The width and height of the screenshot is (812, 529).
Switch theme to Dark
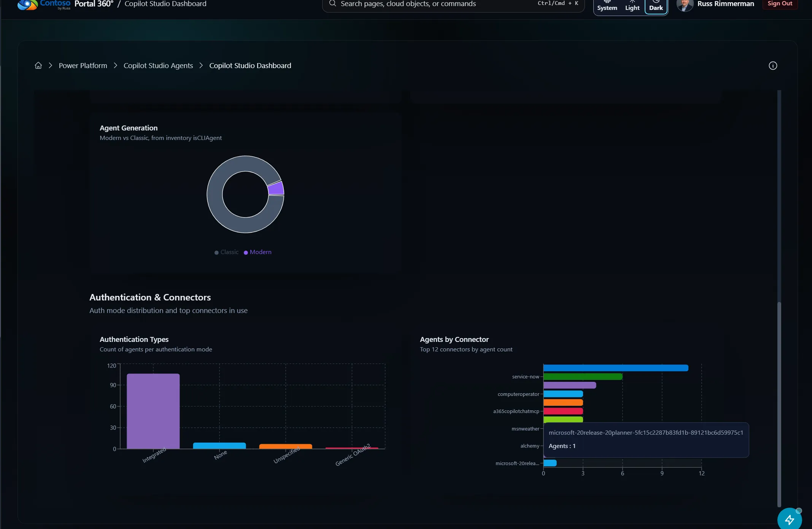coord(656,6)
